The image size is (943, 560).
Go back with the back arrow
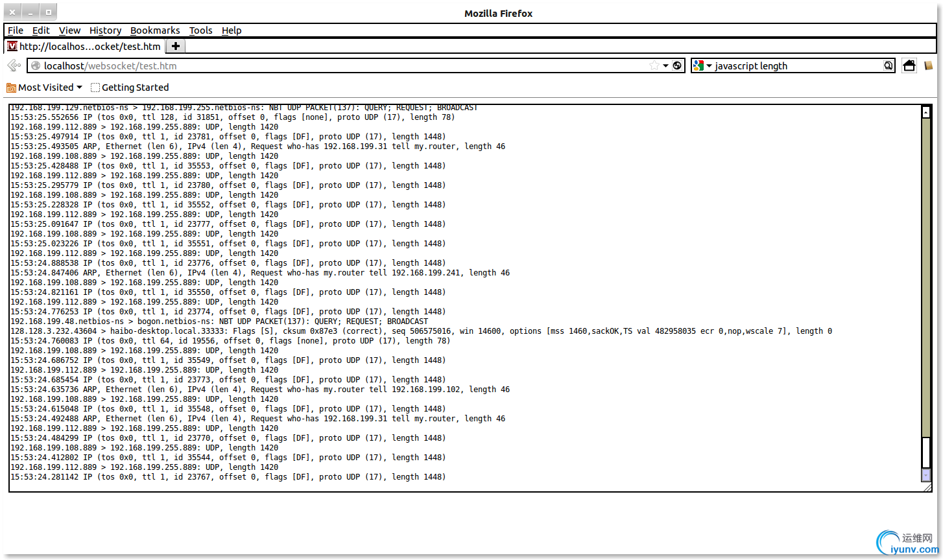[x=14, y=65]
